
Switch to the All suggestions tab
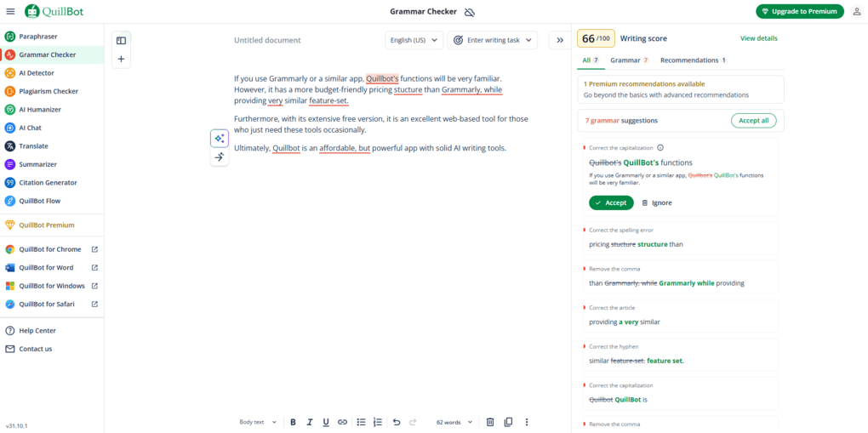point(590,60)
